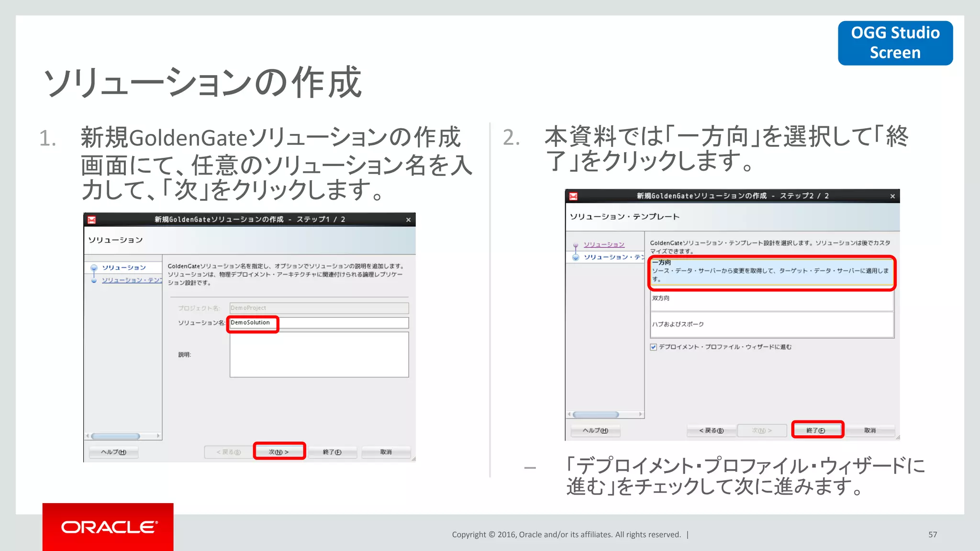Select the 一方向 template option
This screenshot has width=980, height=551.
coord(771,271)
